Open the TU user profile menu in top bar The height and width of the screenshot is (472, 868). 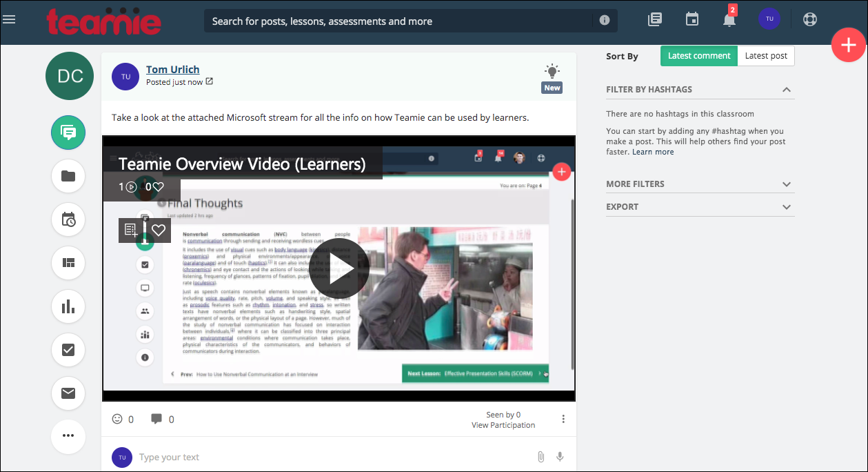pos(769,19)
